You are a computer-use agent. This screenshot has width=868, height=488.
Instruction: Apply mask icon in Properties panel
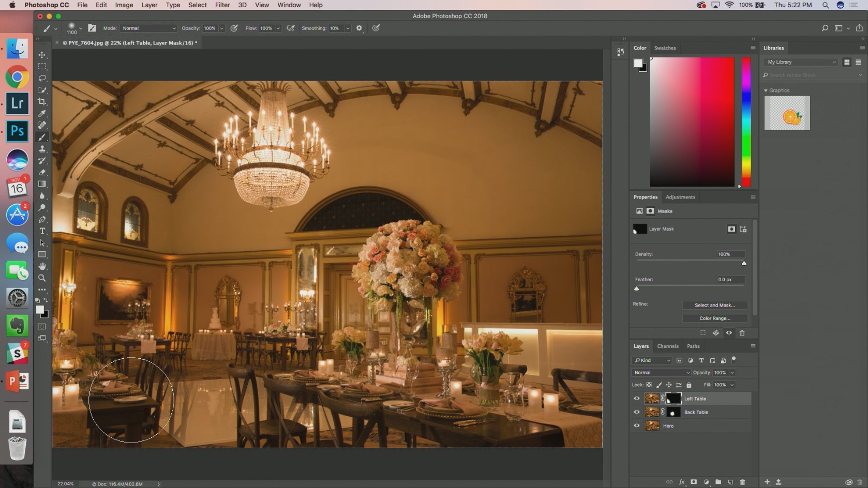click(716, 333)
